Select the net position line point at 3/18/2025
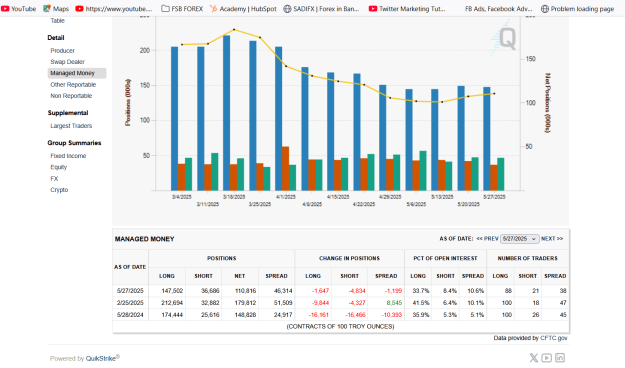The width and height of the screenshot is (625, 368). tap(234, 30)
